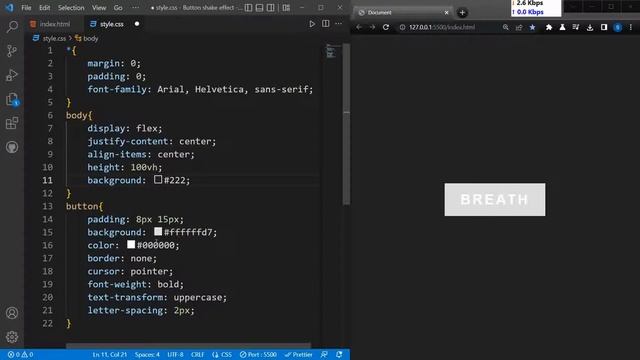
Task: Click the BREATH button in the browser
Action: click(x=495, y=199)
